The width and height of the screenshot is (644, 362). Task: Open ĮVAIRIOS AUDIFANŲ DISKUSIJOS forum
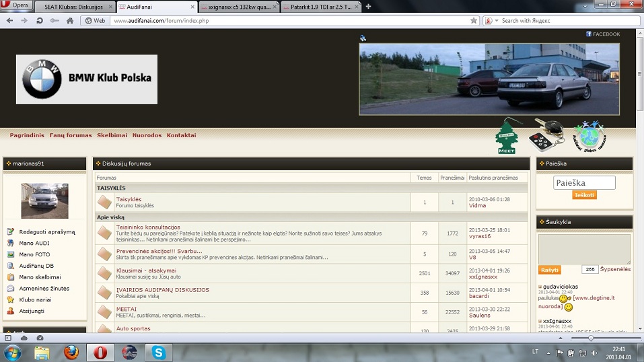163,290
